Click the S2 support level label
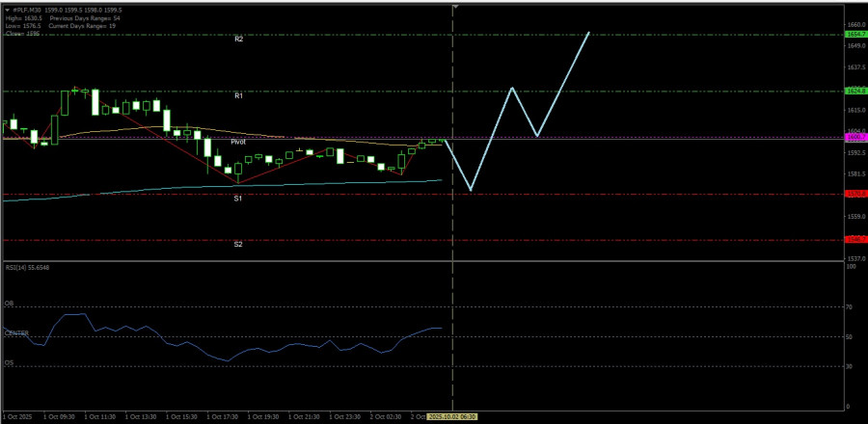Viewport: 868px width, 424px height. 238,244
